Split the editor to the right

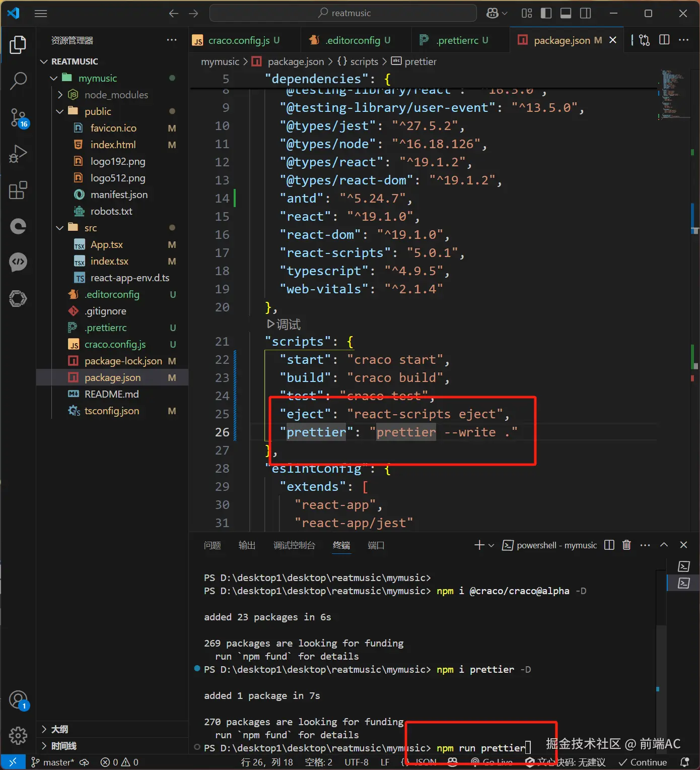(664, 40)
